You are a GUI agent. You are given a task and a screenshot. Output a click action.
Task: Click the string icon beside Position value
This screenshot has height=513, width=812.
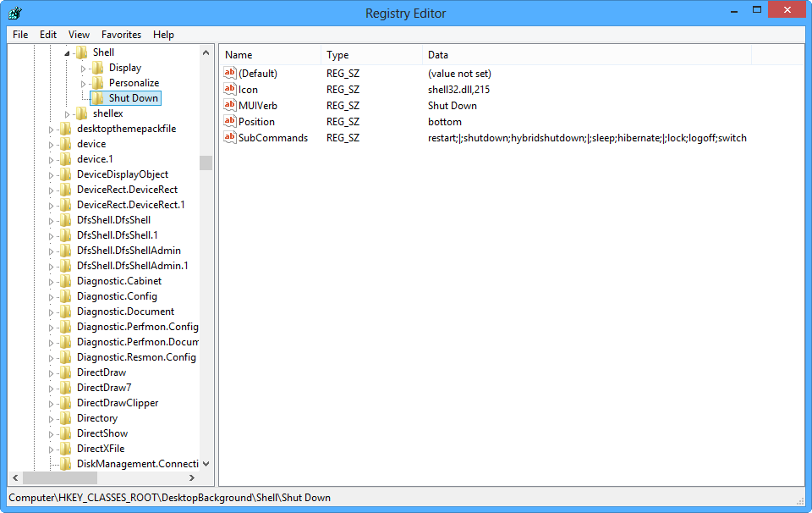[x=229, y=121]
